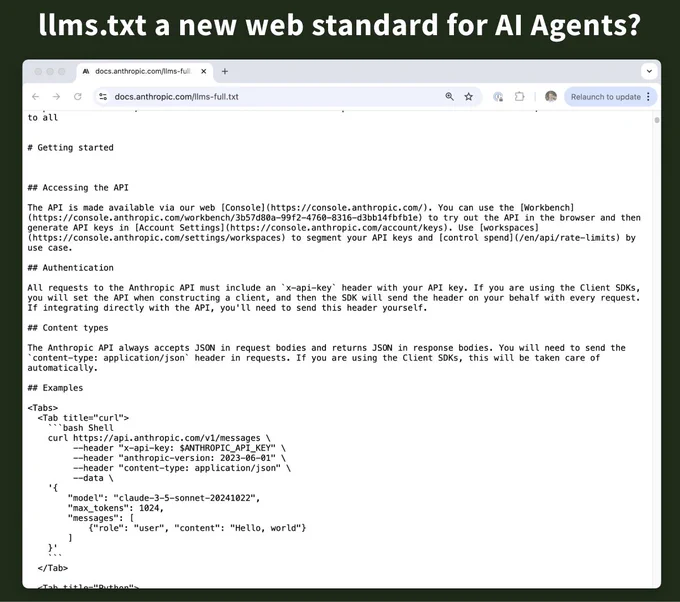Open the extension icon beside the bookmark star
Viewport: 680px width, 602px height.
click(498, 97)
